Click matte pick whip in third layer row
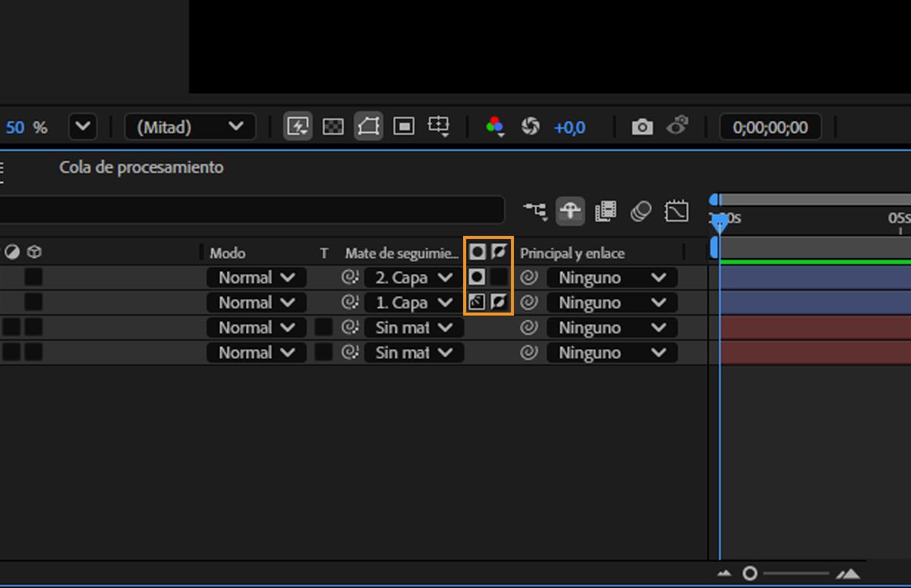Screen dimensions: 911x588 click(350, 328)
